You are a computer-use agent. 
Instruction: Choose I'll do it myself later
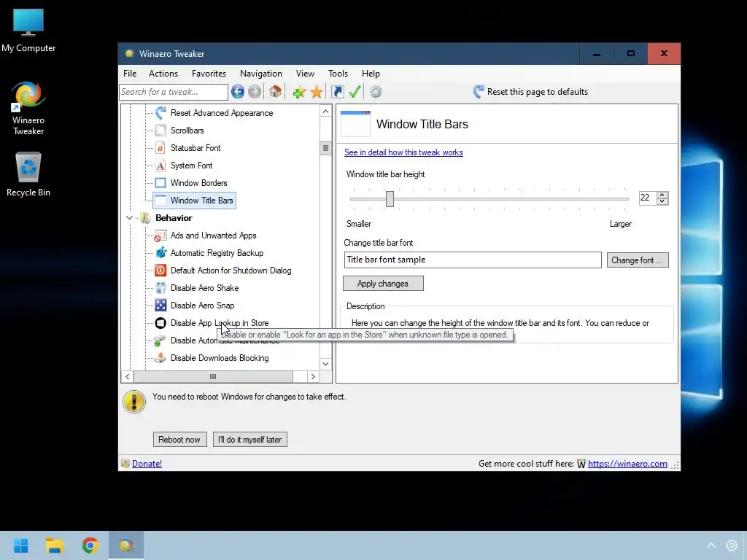(249, 440)
